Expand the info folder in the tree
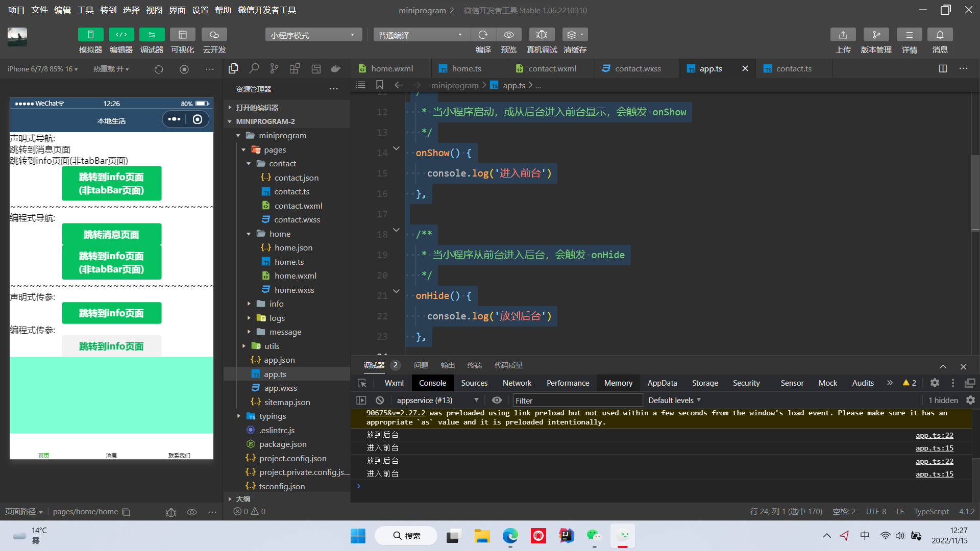980x551 pixels. tap(276, 304)
